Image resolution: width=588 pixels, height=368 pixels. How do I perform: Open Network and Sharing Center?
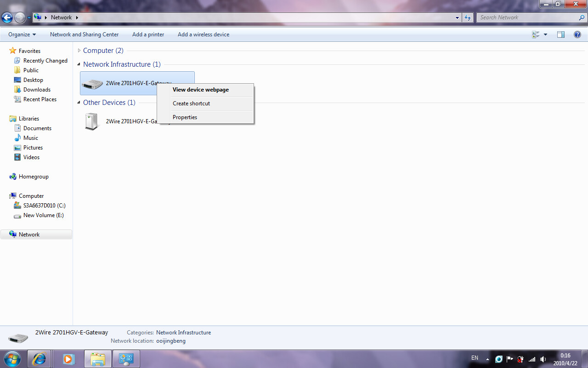(84, 34)
